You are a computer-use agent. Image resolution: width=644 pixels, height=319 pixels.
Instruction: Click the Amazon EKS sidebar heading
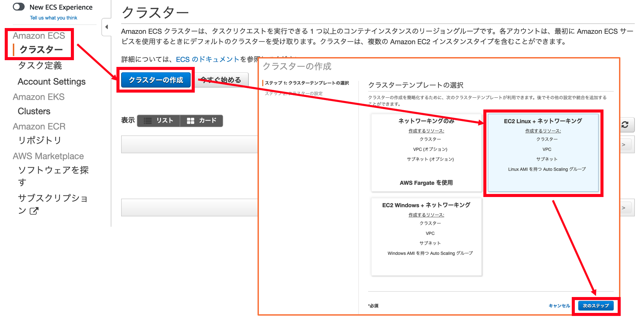point(38,97)
